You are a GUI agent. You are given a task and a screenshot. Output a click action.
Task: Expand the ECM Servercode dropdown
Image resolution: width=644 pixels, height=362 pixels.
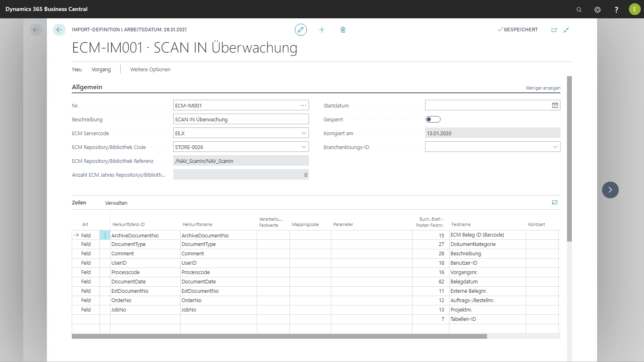point(304,133)
